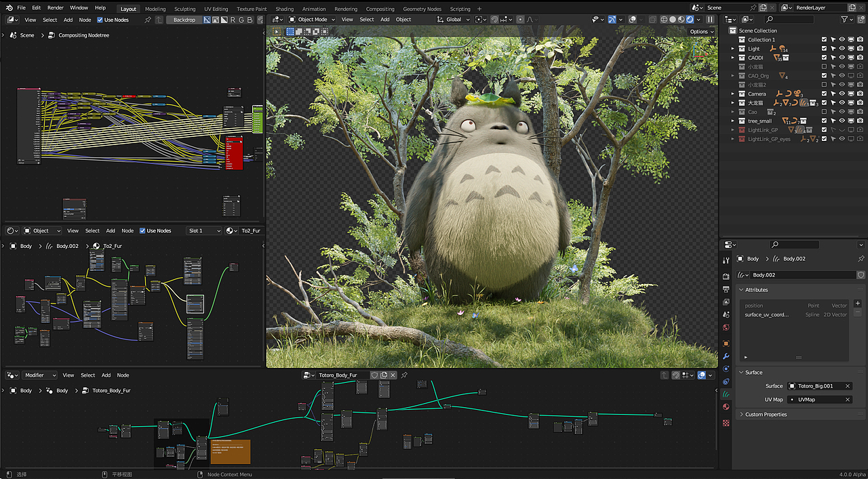Toggle viewport X-ray mode
This screenshot has height=479, width=868.
[x=652, y=20]
